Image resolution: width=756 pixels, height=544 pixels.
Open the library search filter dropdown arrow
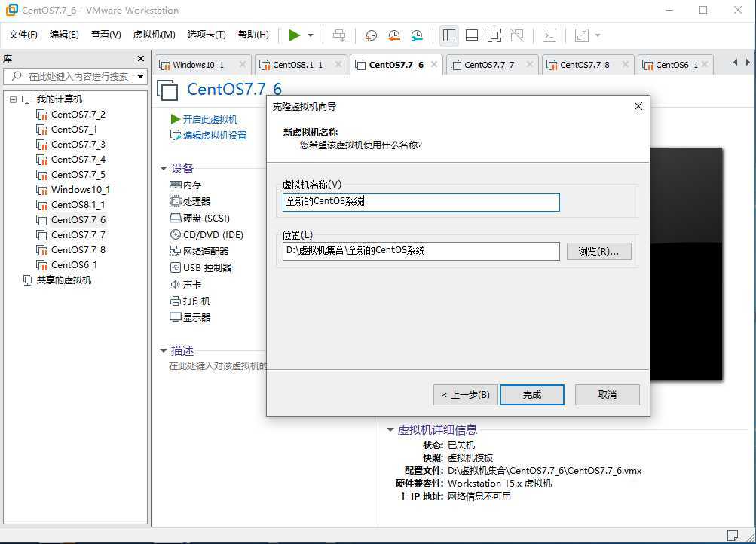click(141, 77)
